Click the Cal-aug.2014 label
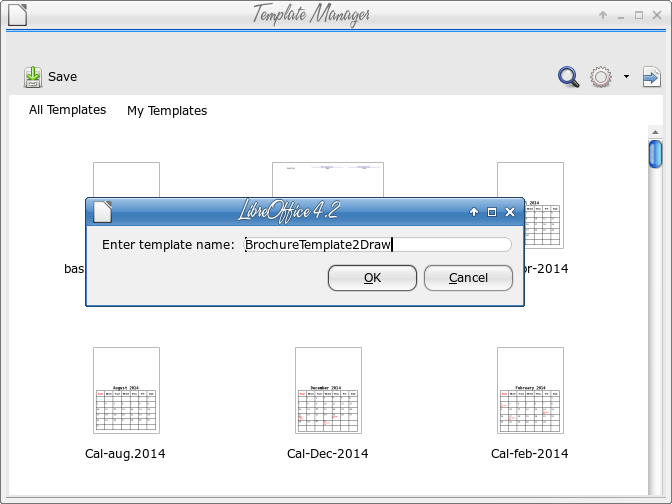The image size is (672, 504). 125,453
